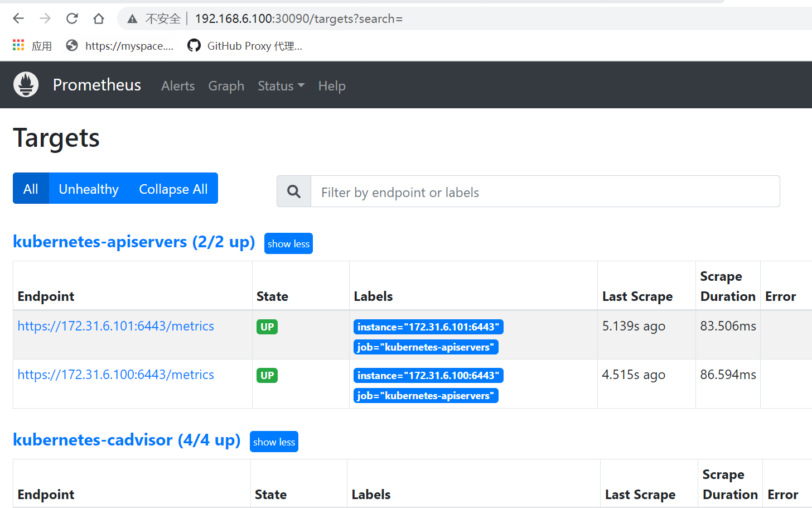Click Endpoint header in apiservers table
This screenshot has width=812, height=508.
(46, 296)
